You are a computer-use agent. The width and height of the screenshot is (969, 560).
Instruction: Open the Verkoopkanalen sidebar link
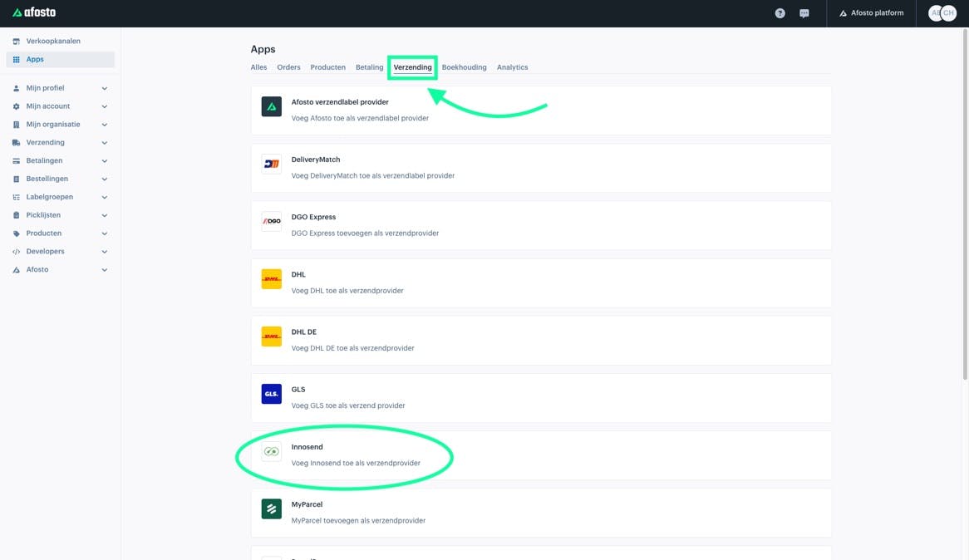pyautogui.click(x=53, y=42)
